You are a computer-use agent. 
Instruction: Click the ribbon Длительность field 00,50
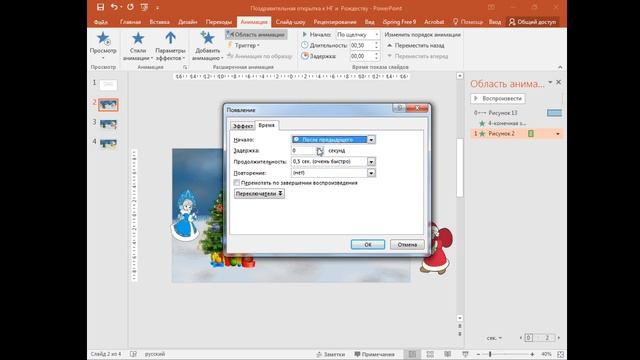[x=362, y=45]
